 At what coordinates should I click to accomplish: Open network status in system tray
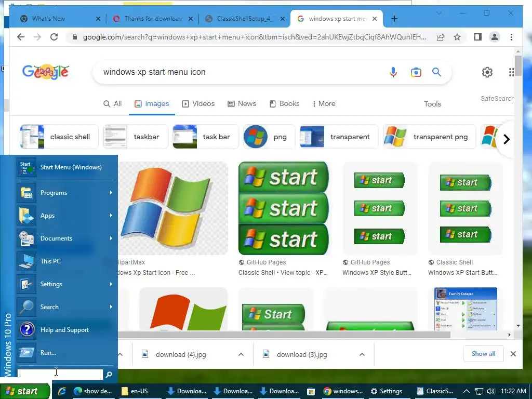point(478,391)
